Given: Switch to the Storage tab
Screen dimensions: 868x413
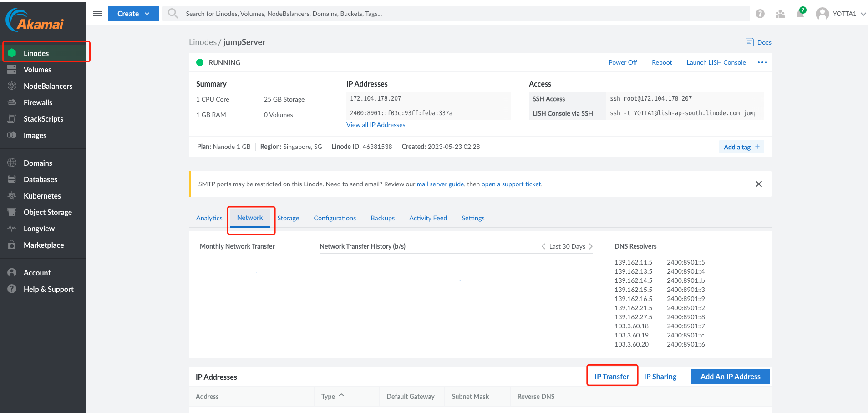Looking at the screenshot, I should 288,218.
